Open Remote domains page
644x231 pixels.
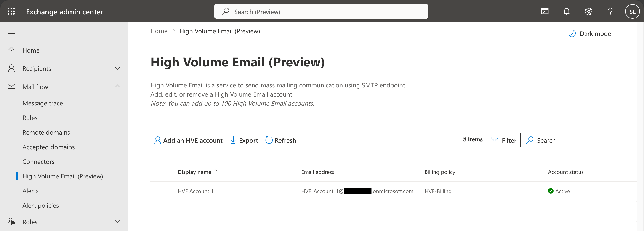click(46, 132)
